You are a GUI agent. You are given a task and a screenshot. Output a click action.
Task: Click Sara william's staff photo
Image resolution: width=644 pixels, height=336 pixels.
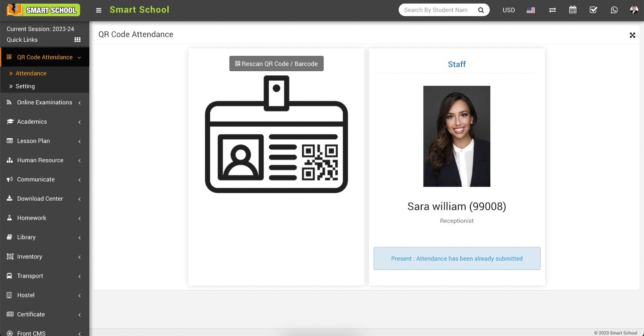pyautogui.click(x=456, y=136)
